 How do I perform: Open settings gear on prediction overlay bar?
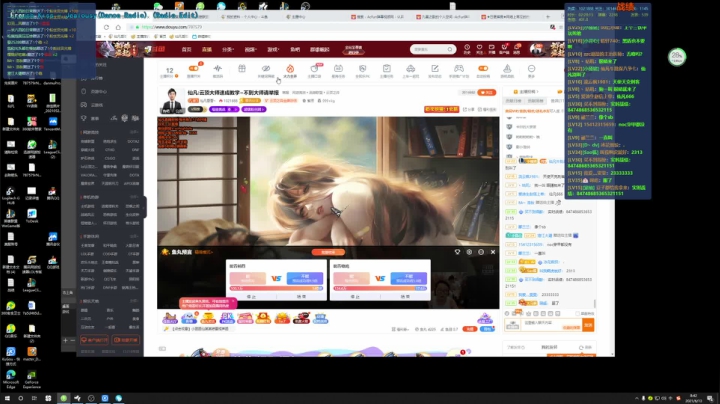(x=469, y=252)
